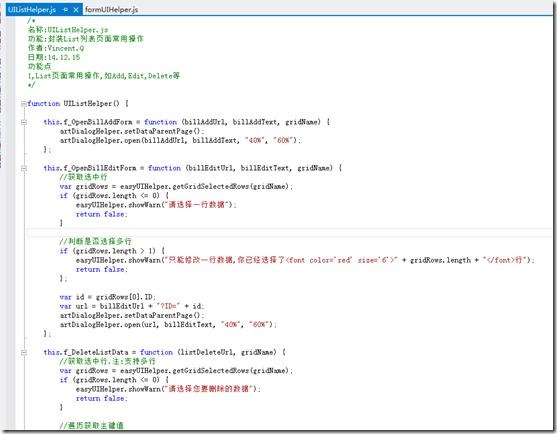Collapse the f_DeleteListData function block
This screenshot has width=557, height=434.
point(23,352)
